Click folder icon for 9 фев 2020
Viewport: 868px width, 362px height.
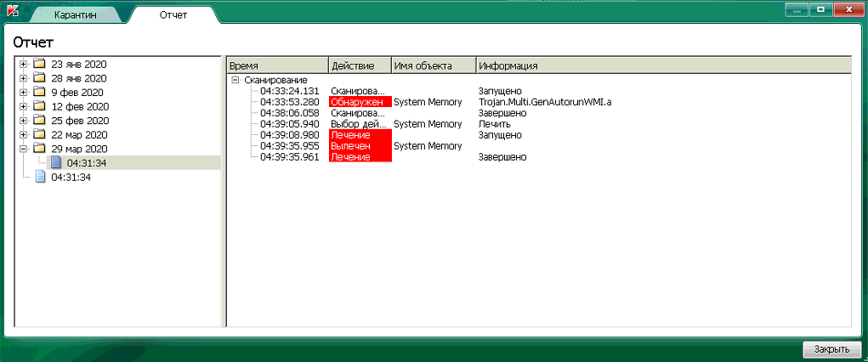coord(39,92)
